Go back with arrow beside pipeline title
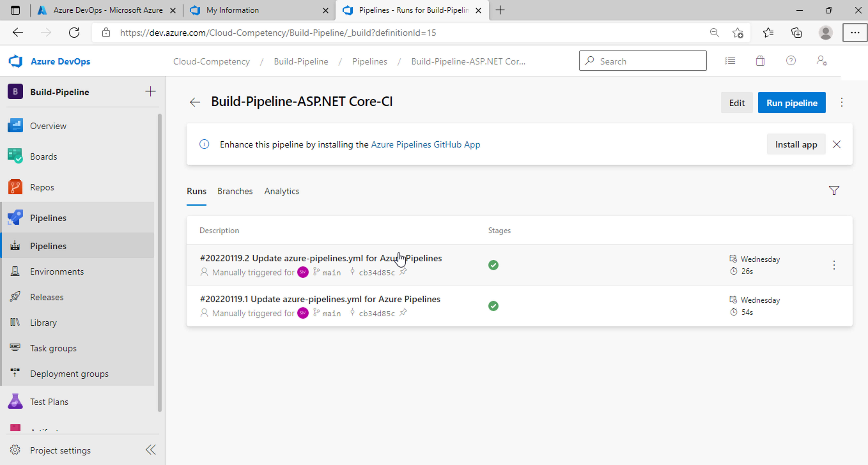This screenshot has height=465, width=868. [x=195, y=102]
